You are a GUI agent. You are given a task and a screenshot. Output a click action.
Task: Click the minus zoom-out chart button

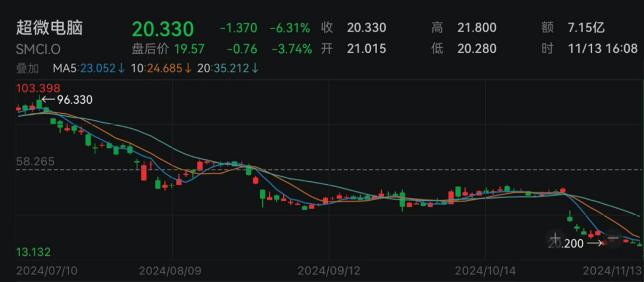[614, 238]
